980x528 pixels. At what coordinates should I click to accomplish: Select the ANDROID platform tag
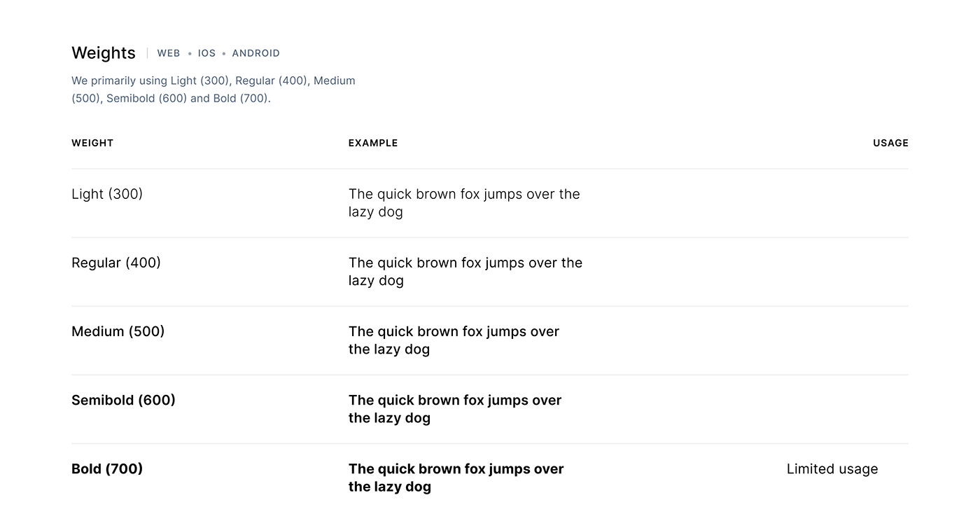coord(256,53)
